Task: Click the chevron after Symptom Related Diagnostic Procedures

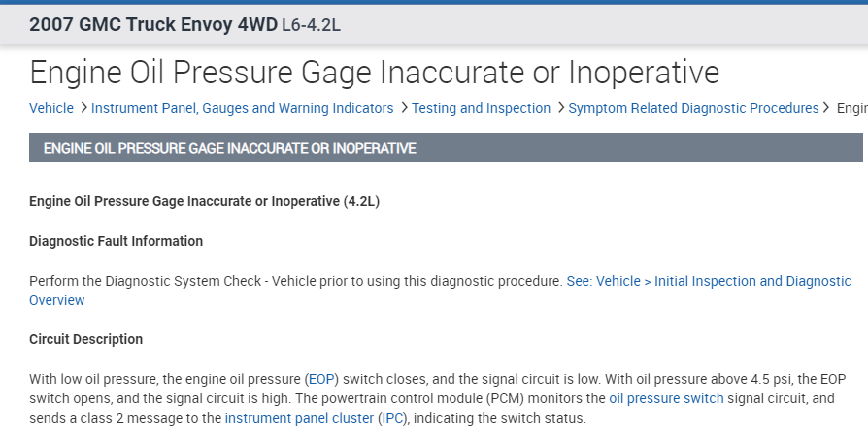Action: pyautogui.click(x=827, y=108)
